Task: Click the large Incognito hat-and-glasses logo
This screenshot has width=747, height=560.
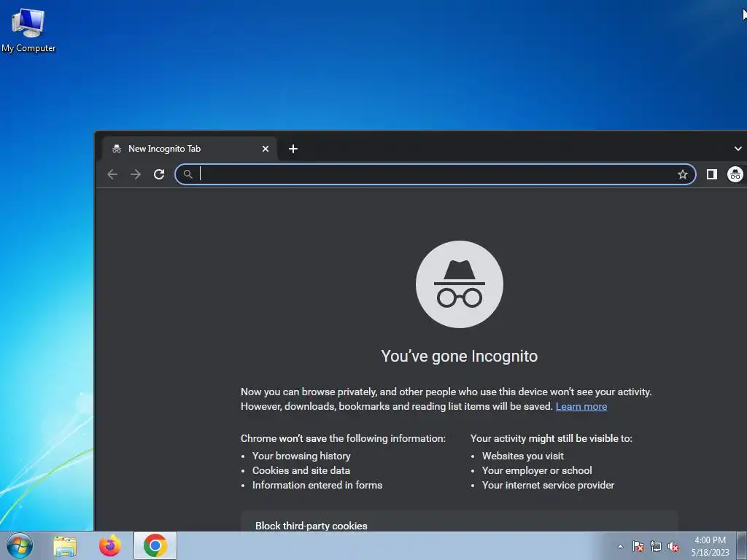Action: pos(460,284)
